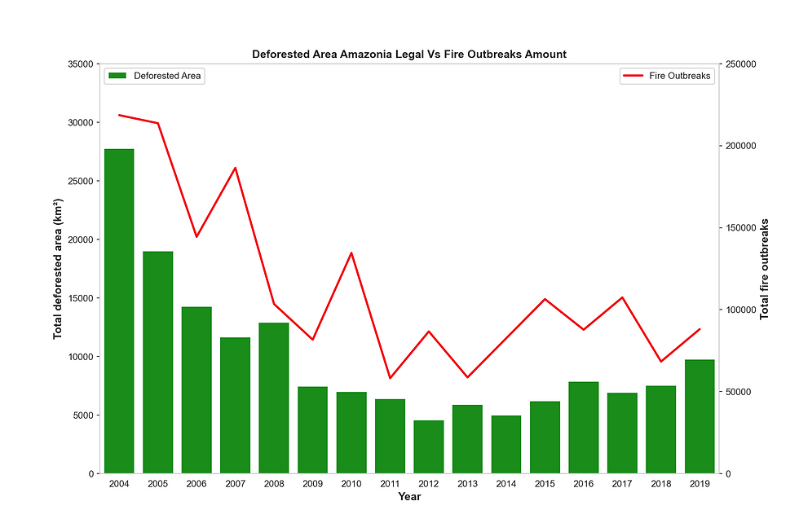Click the red line low point at 2011

391,378
